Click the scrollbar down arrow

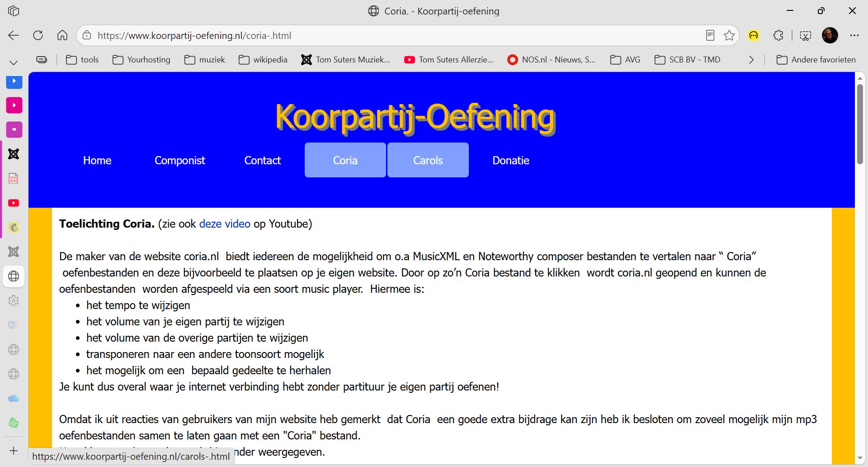tap(860, 458)
